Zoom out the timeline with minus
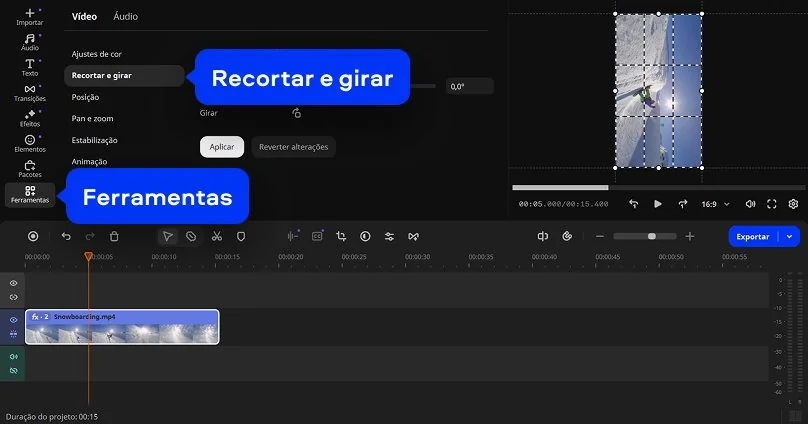This screenshot has height=424, width=808. 599,236
